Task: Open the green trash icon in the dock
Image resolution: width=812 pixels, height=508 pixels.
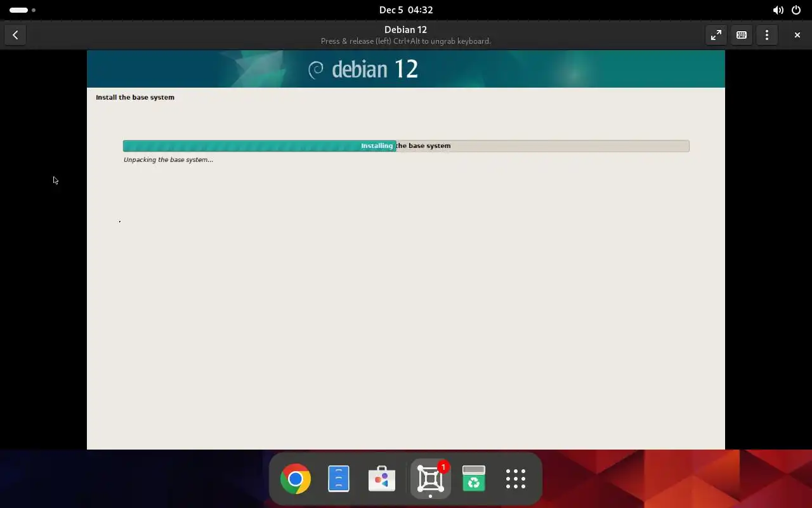Action: (474, 479)
